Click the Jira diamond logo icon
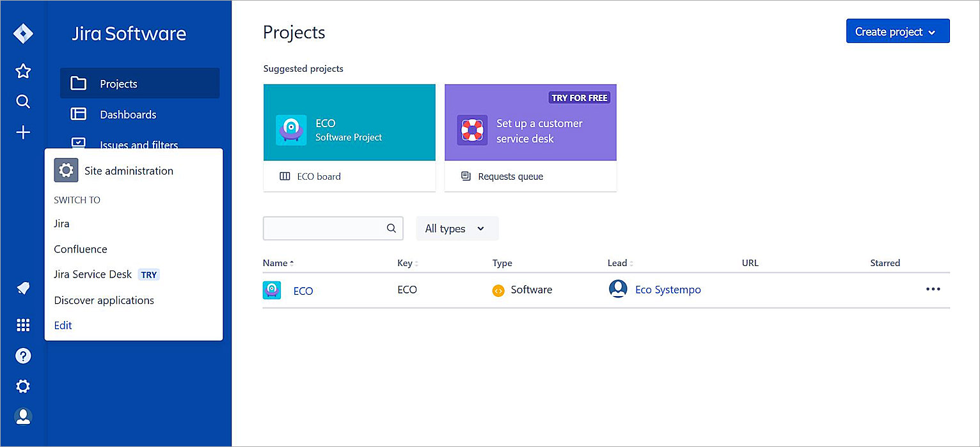Viewport: 980px width, 447px height. pyautogui.click(x=23, y=34)
